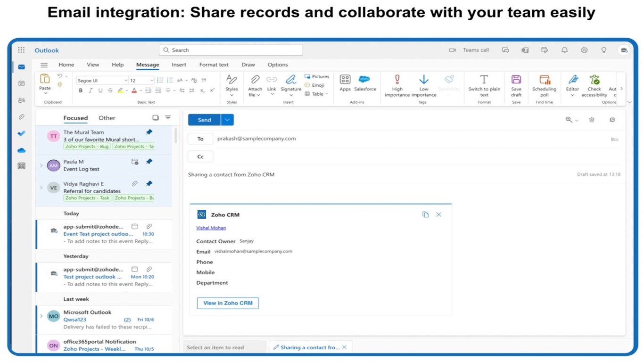
Task: Show the Bcc field
Action: tap(615, 140)
